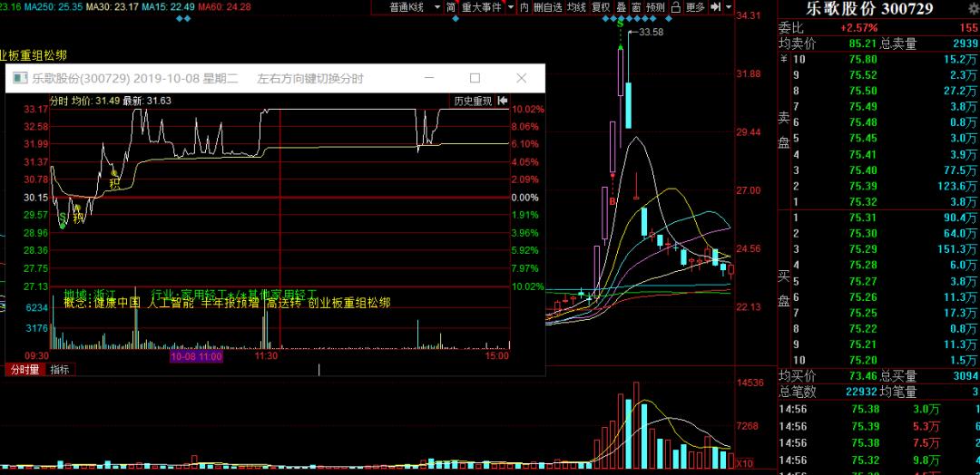Click the upper 积 marker on intraday chart
The width and height of the screenshot is (980, 475).
pos(114,183)
